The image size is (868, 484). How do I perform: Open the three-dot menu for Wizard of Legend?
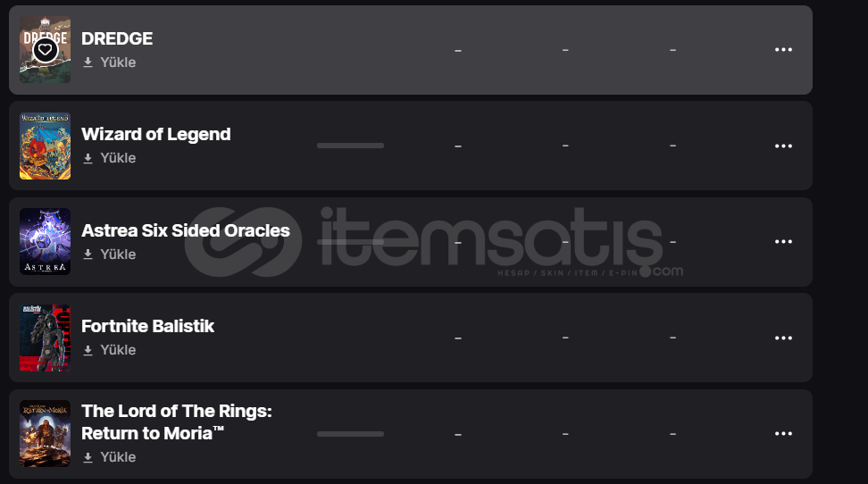pos(783,146)
